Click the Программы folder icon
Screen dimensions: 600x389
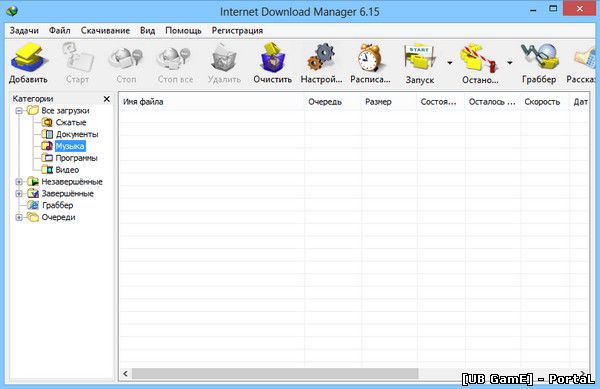click(x=47, y=158)
